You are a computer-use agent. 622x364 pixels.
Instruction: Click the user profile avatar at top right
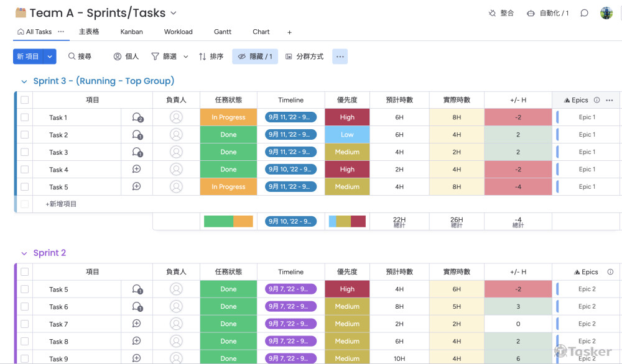coord(606,13)
